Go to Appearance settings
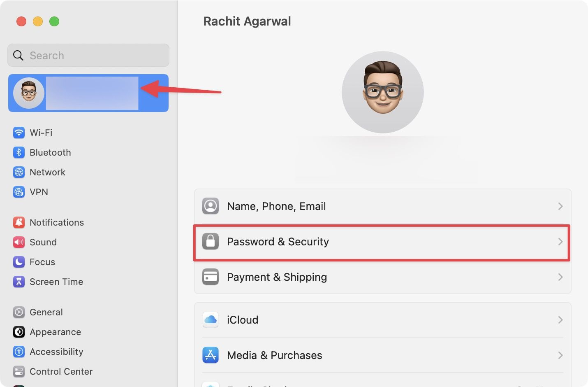This screenshot has width=588, height=387. (55, 332)
